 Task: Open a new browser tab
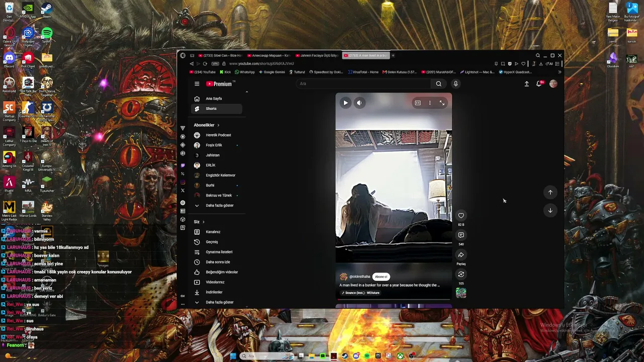point(393,55)
